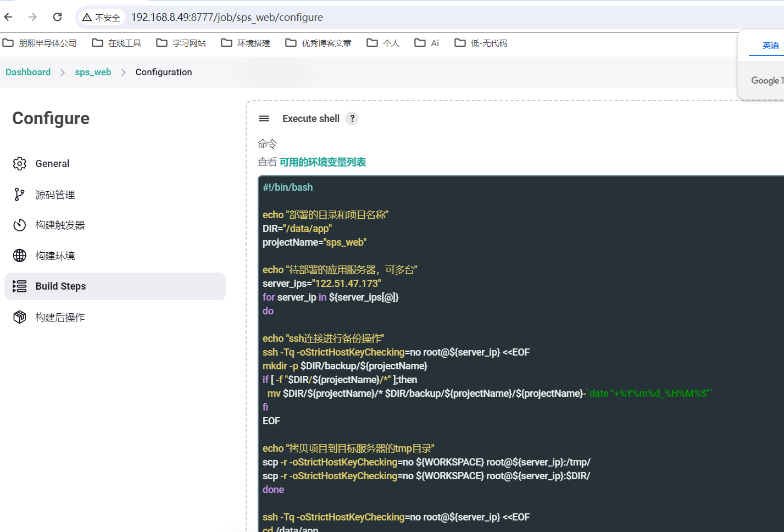Click scp line copying to $DIR/
784x532 pixels.
pyautogui.click(x=426, y=476)
